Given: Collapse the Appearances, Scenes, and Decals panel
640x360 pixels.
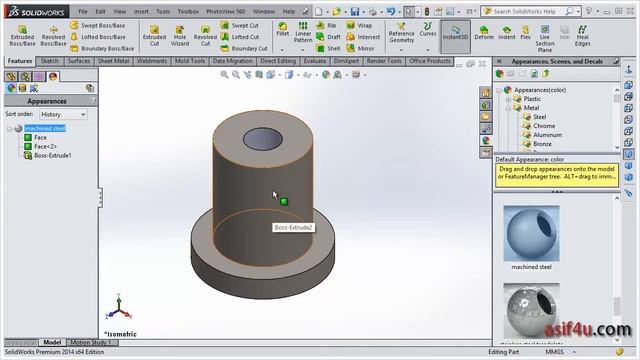Looking at the screenshot, I should pyautogui.click(x=499, y=61).
